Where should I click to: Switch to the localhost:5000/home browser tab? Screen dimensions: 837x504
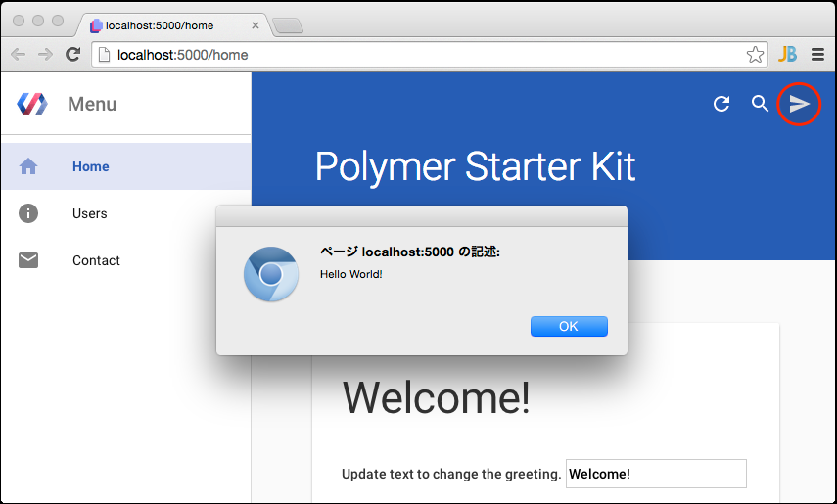[175, 25]
